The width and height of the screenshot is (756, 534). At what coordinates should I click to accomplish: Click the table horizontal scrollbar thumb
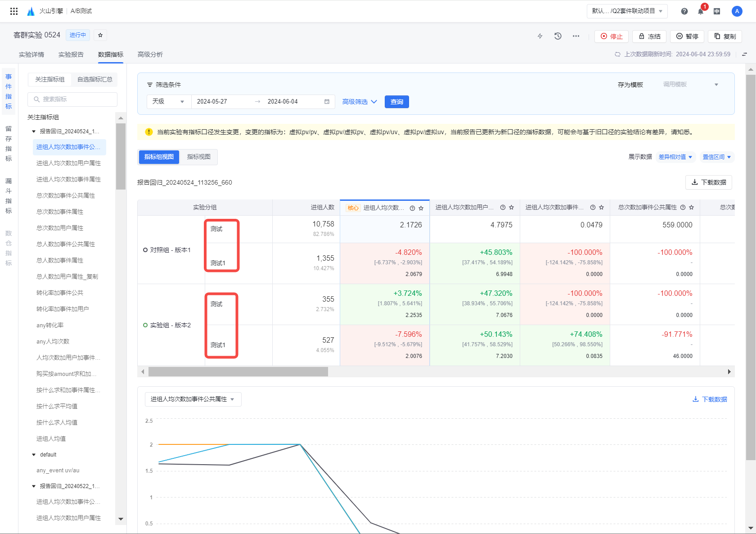pos(238,372)
